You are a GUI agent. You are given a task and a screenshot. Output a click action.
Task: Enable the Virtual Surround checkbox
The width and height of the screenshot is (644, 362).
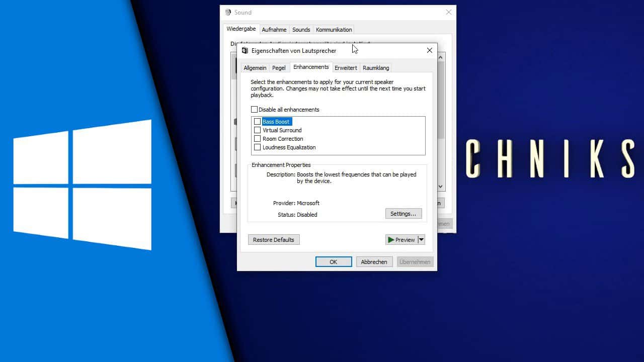[x=257, y=130]
